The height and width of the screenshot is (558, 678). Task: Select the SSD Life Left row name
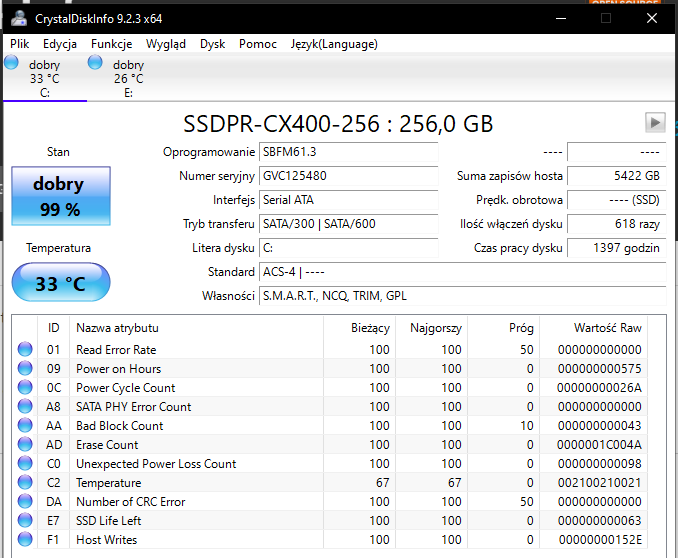pyautogui.click(x=109, y=521)
